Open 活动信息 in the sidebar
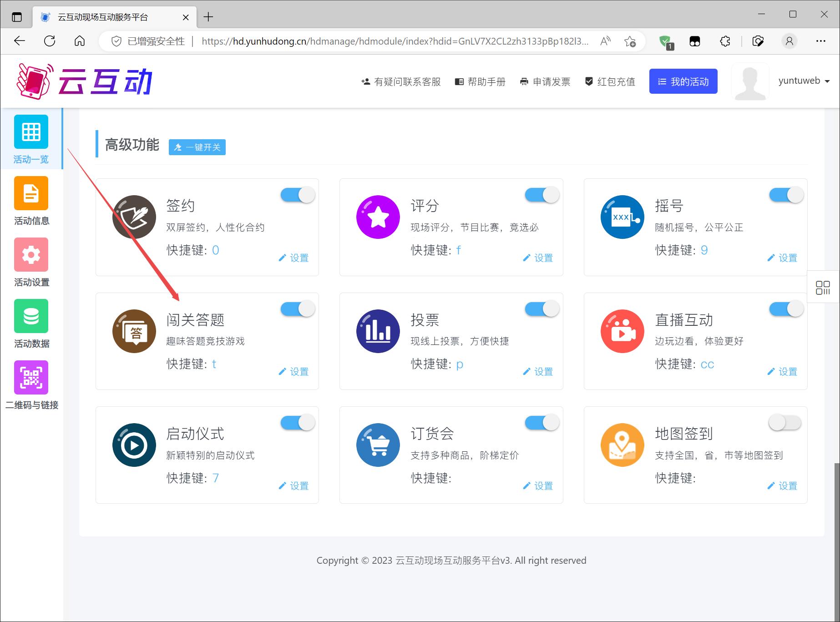Image resolution: width=840 pixels, height=622 pixels. click(x=31, y=193)
